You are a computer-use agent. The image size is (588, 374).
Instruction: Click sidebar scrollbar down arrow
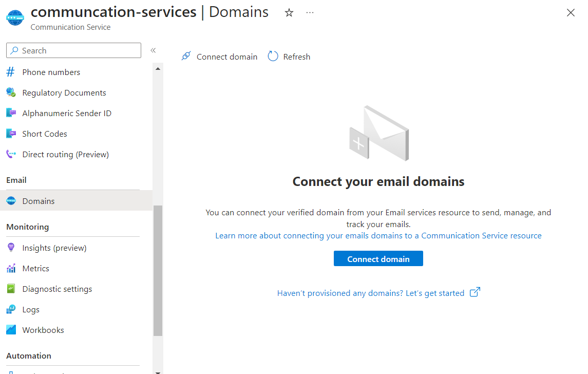pos(158,372)
